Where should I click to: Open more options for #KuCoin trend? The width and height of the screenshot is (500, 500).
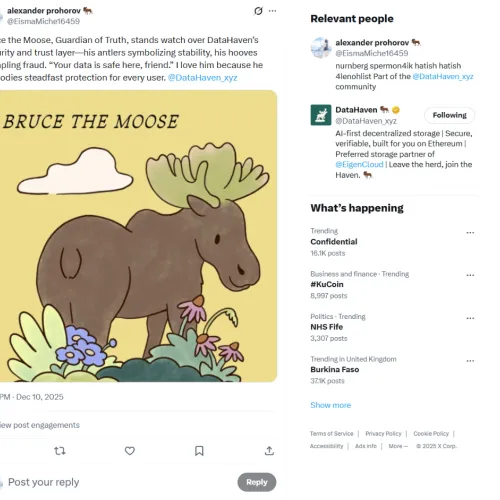point(470,275)
